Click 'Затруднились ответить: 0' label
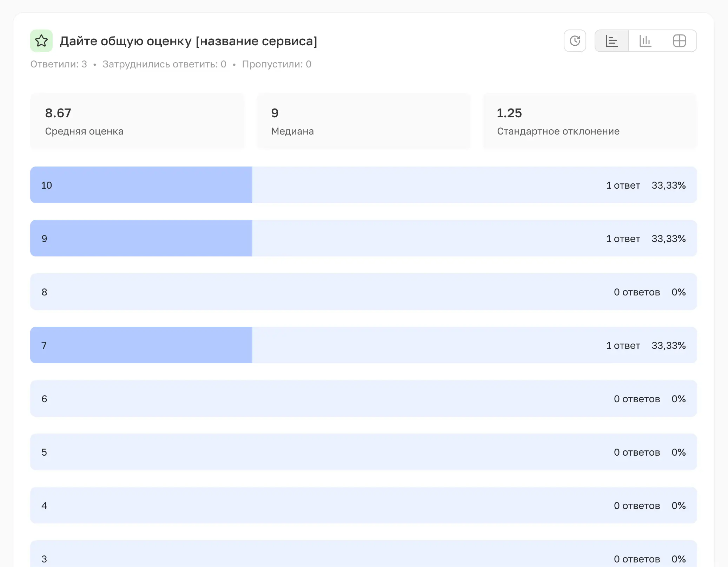The width and height of the screenshot is (728, 567). (x=164, y=64)
